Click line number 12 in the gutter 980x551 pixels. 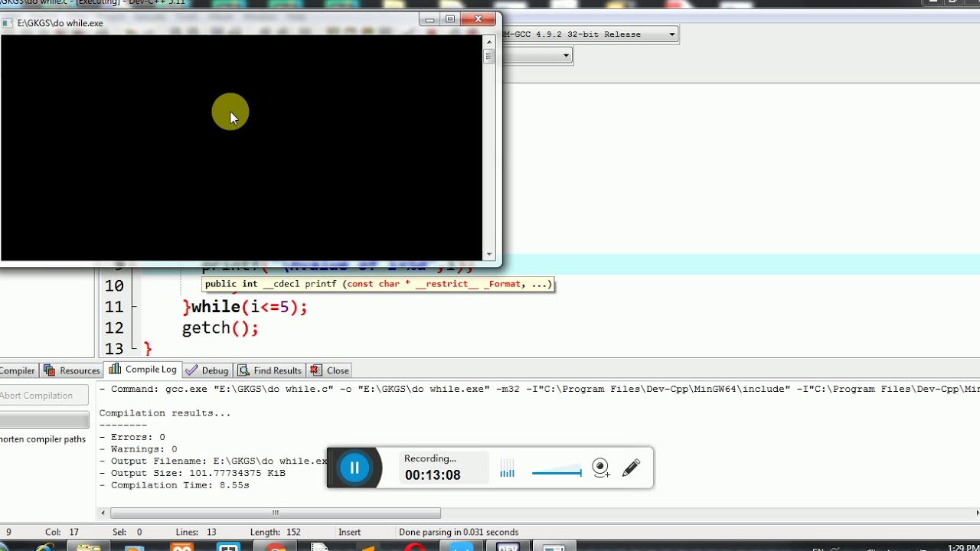tap(114, 328)
